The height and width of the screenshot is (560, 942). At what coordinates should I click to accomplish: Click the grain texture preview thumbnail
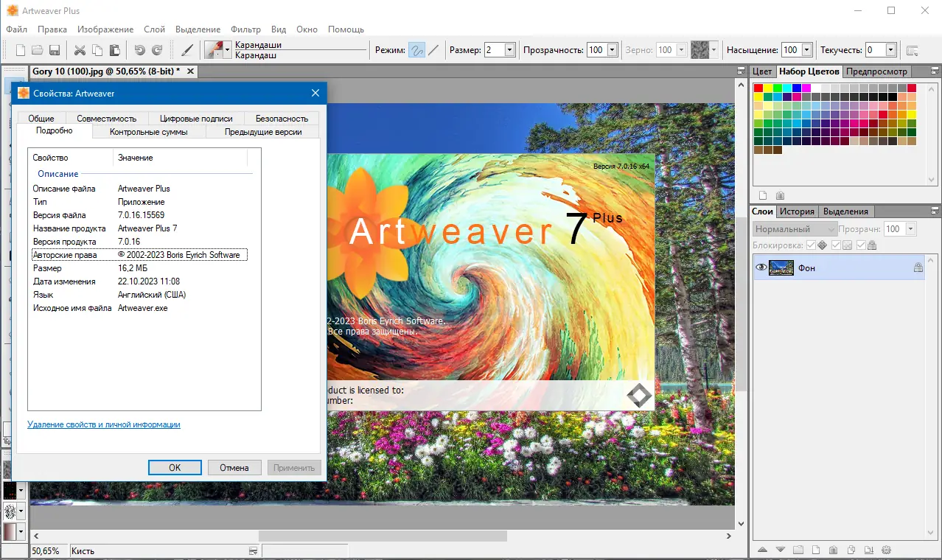pos(699,50)
